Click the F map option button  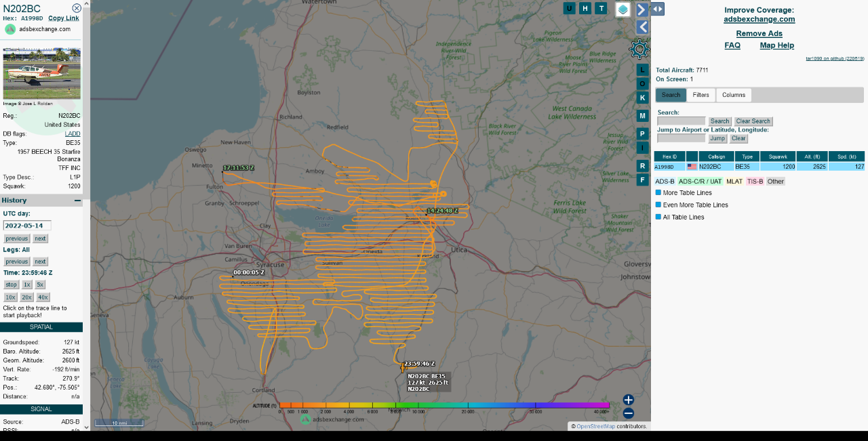coord(643,180)
